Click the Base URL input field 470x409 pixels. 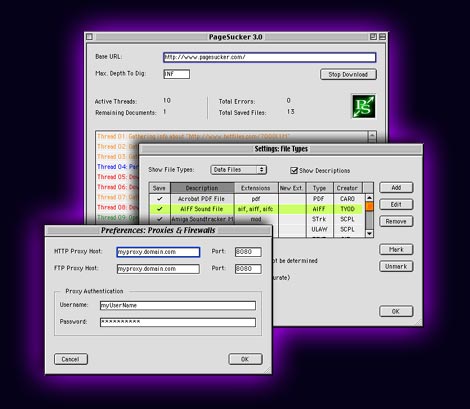[269, 57]
